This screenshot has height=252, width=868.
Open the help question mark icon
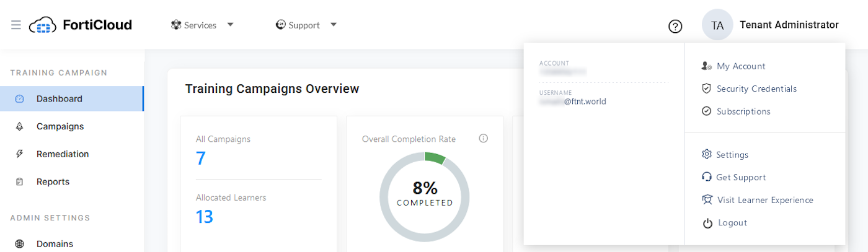(675, 26)
